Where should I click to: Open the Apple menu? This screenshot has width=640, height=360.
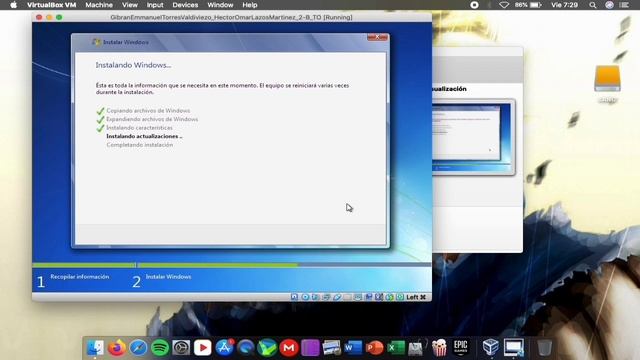pos(13,5)
